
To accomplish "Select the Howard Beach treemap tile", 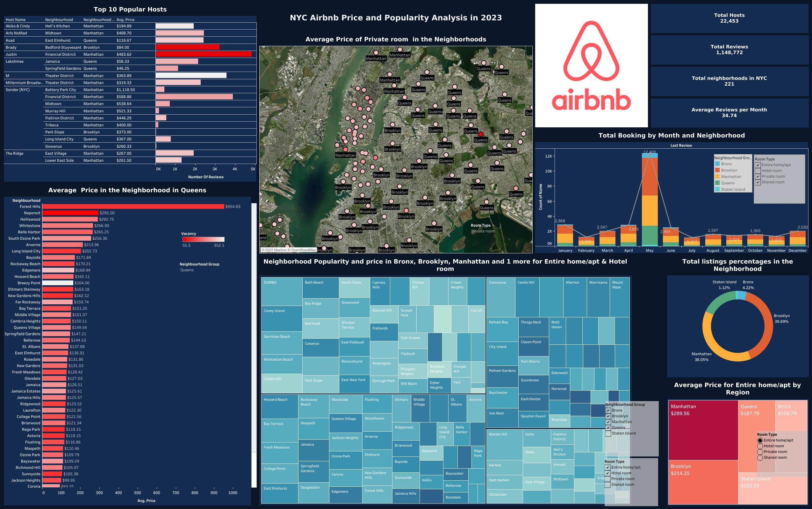I will [280, 407].
